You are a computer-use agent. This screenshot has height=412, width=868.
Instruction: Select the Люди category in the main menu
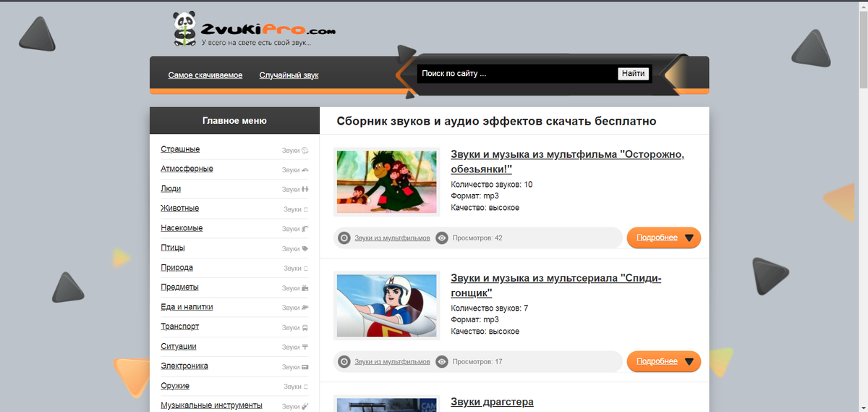171,188
